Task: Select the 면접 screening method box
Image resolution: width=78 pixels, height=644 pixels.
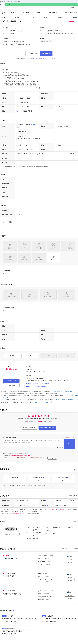Action: pyautogui.click(x=30, y=356)
